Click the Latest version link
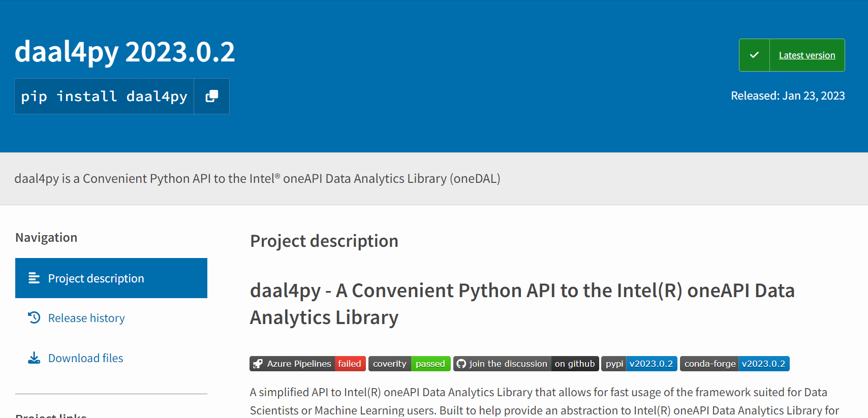Screen dimensions: 868x418 pos(807,55)
